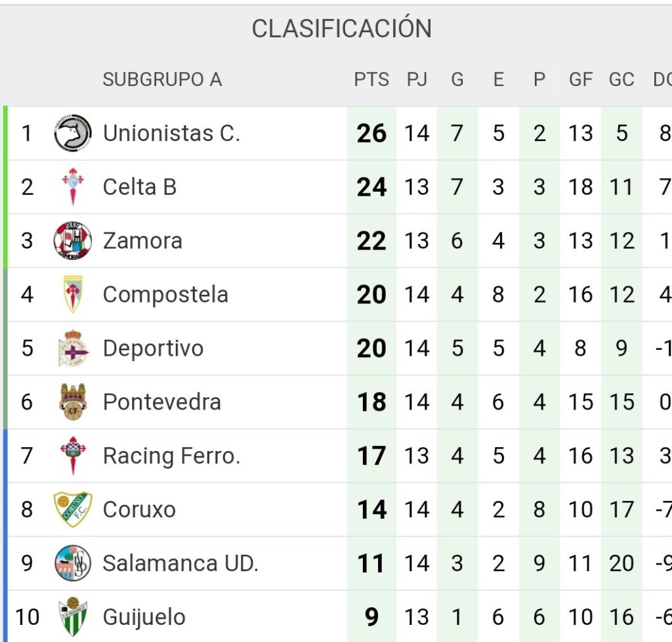Tap the Salamanca UD. round badge
The image size is (672, 642).
tap(72, 563)
